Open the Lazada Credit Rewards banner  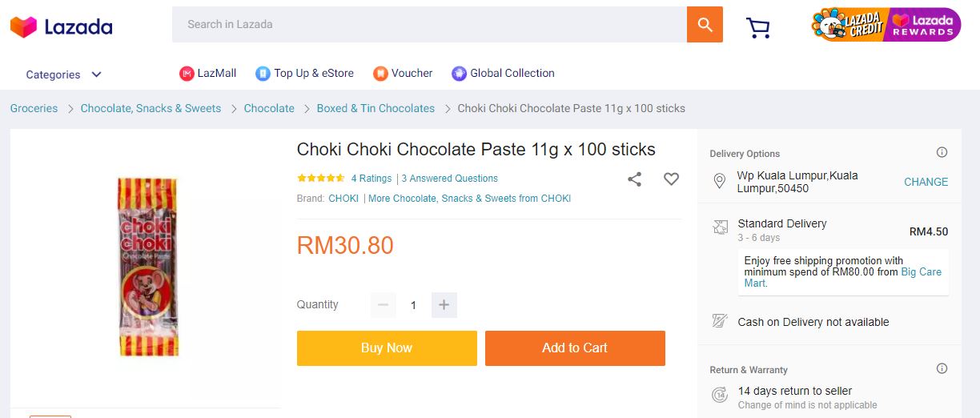pos(886,25)
